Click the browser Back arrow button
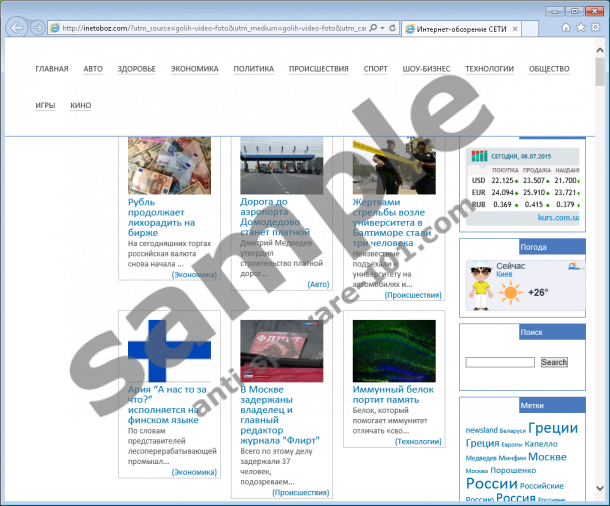This screenshot has height=506, width=610. click(17, 27)
